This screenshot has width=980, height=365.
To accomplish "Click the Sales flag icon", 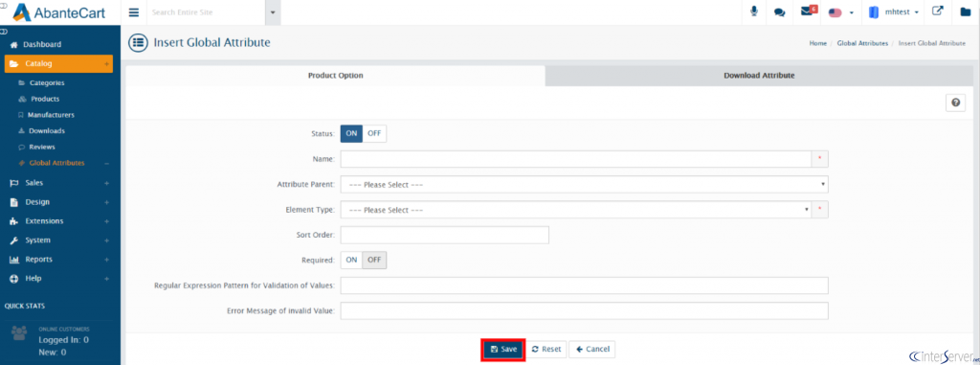I will 14,183.
